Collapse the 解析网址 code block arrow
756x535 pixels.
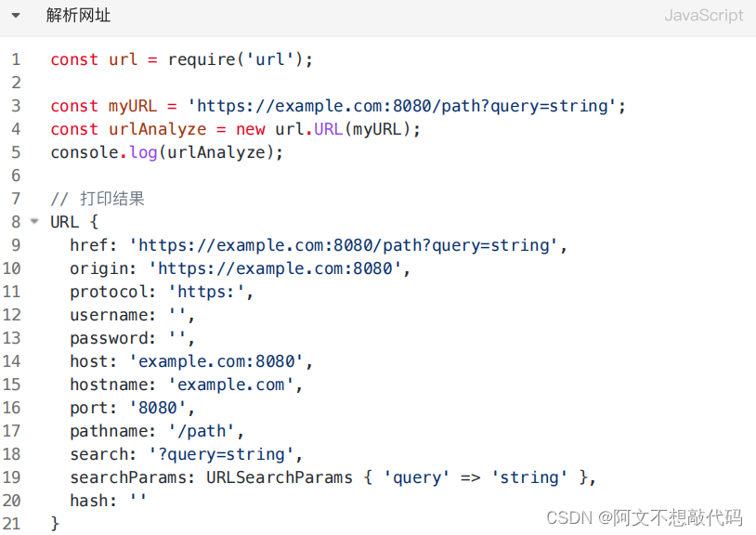(x=16, y=16)
